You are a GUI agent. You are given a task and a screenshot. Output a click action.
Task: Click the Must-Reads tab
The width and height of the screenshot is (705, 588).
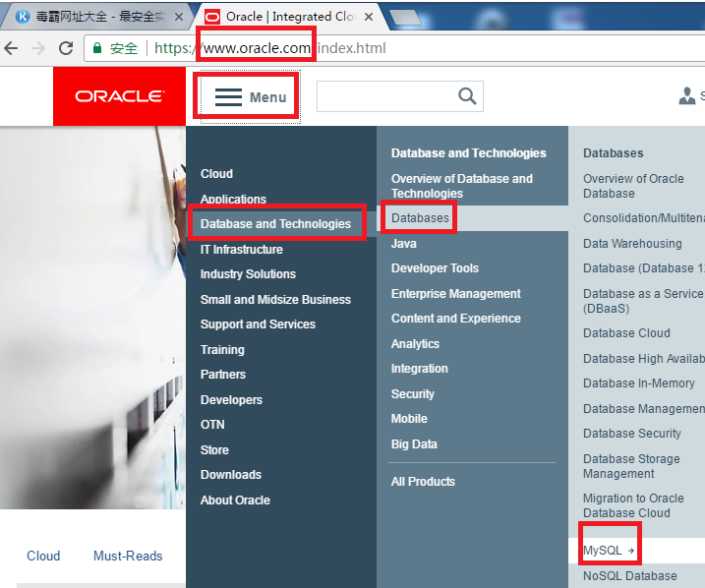(128, 556)
